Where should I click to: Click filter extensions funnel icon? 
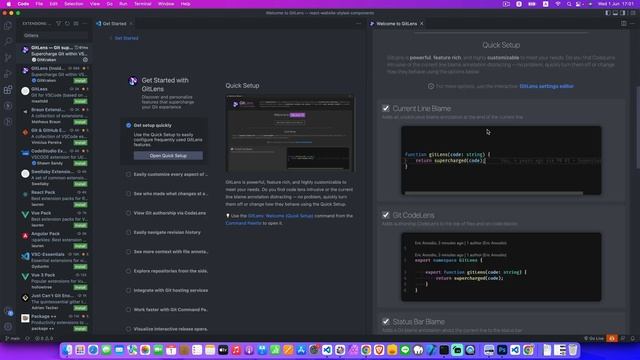click(x=58, y=24)
